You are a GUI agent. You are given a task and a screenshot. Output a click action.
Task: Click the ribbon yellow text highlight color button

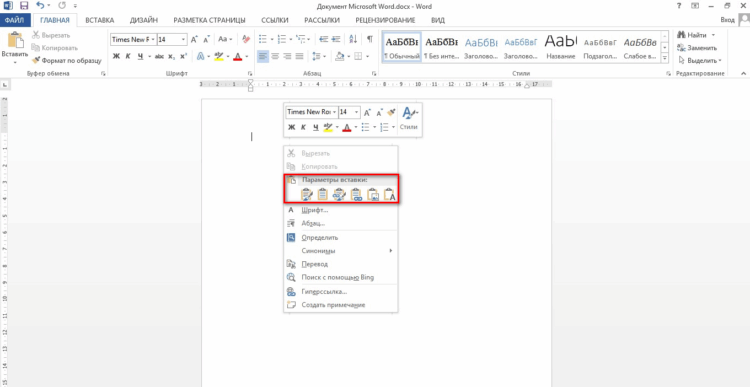tap(219, 56)
